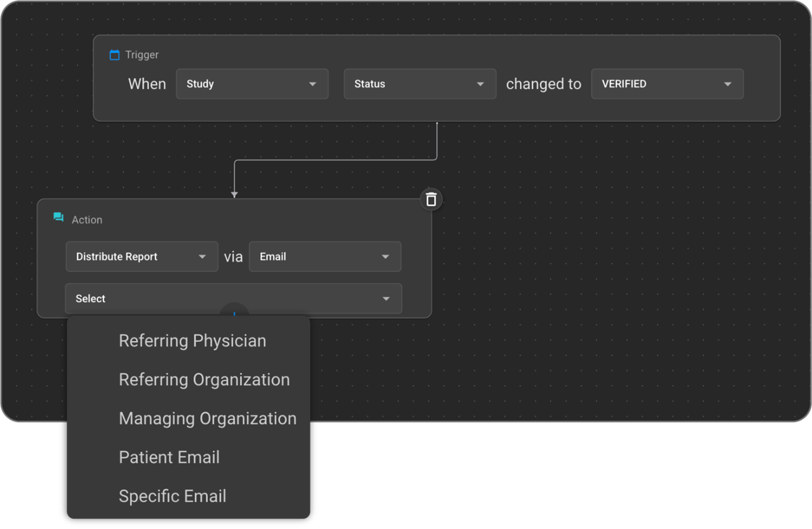Open the Status field dropdown
The height and width of the screenshot is (529, 812).
419,84
